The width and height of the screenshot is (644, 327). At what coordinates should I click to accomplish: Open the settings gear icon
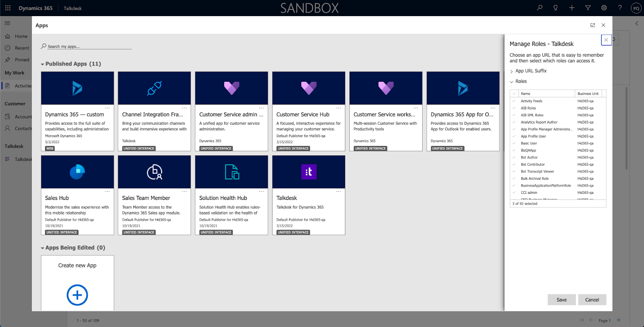tap(604, 8)
